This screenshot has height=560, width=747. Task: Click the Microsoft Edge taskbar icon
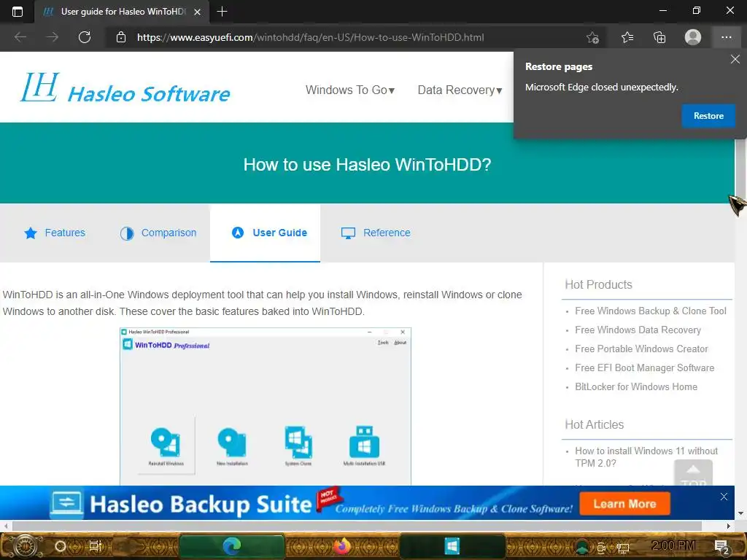[232, 546]
